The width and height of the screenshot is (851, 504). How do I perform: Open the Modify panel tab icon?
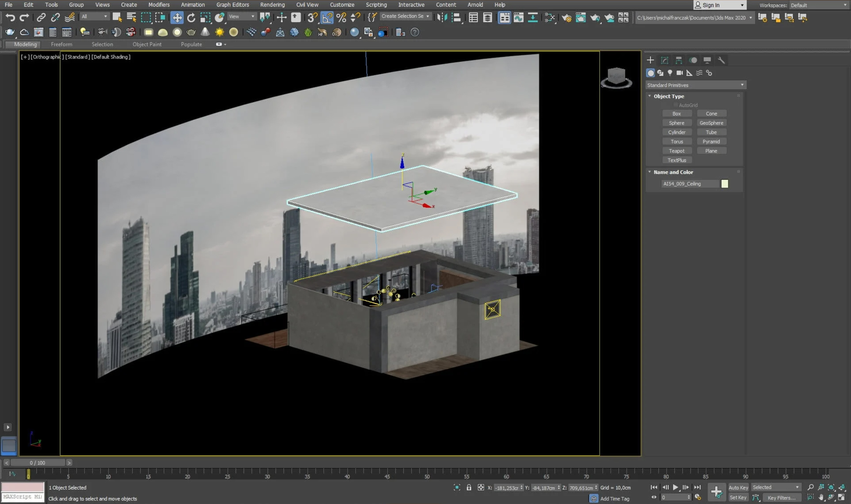664,61
